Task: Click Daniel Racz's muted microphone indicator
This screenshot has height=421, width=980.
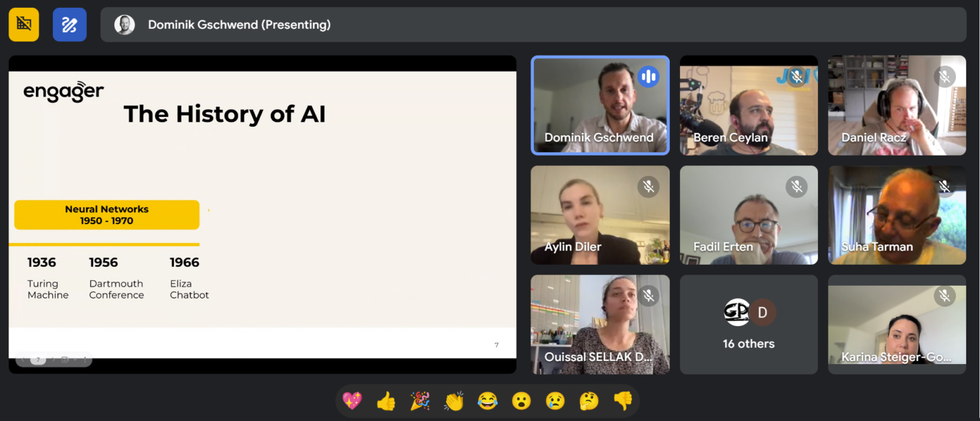Action: click(x=945, y=76)
